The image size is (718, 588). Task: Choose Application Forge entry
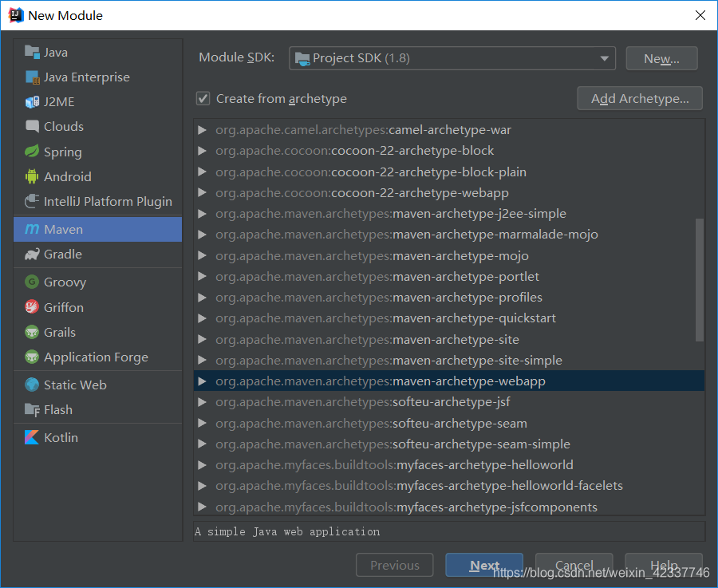[x=97, y=357]
